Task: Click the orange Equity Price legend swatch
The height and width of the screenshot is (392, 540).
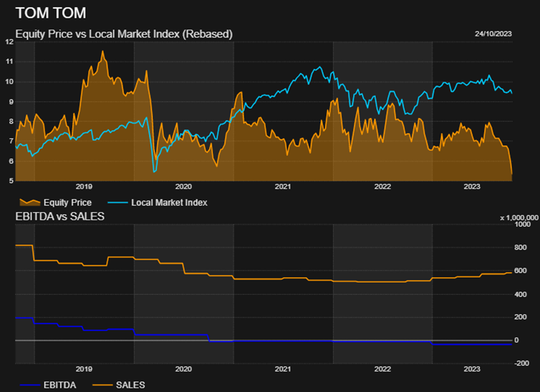Action: tap(29, 202)
